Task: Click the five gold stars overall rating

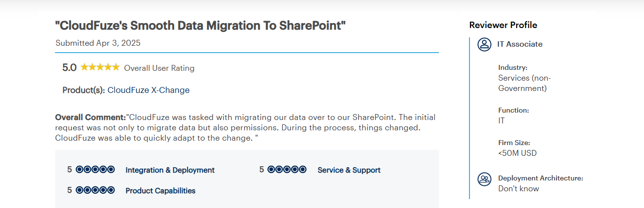Action: [100, 67]
